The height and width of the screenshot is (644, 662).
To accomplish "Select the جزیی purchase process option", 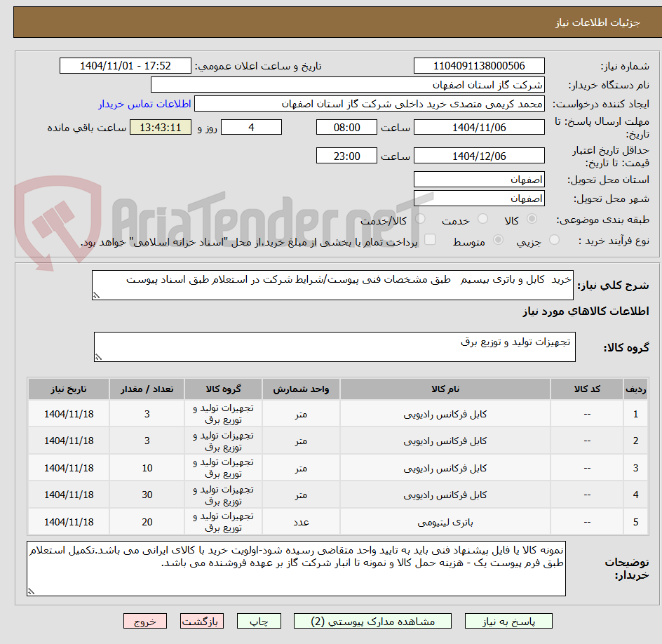I will click(553, 239).
